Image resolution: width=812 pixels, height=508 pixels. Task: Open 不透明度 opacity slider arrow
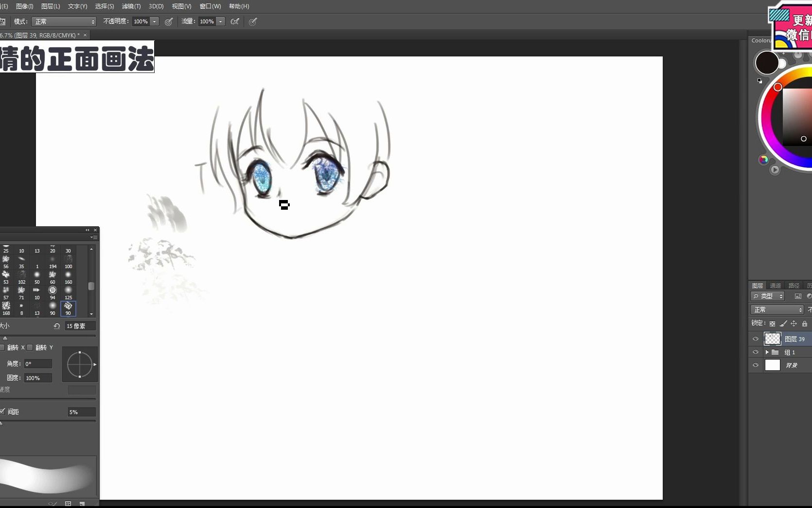(x=155, y=21)
